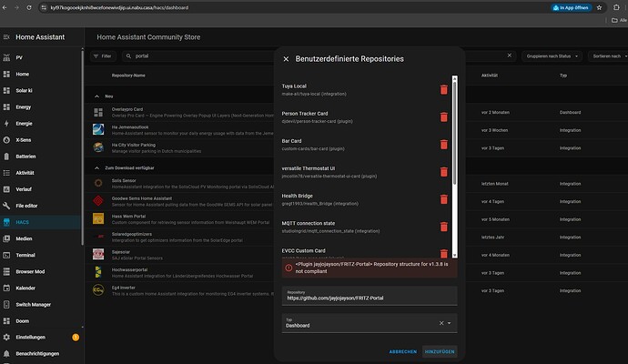Click the Repository URL input field
Screen dimensions: 628x364
coord(370,296)
